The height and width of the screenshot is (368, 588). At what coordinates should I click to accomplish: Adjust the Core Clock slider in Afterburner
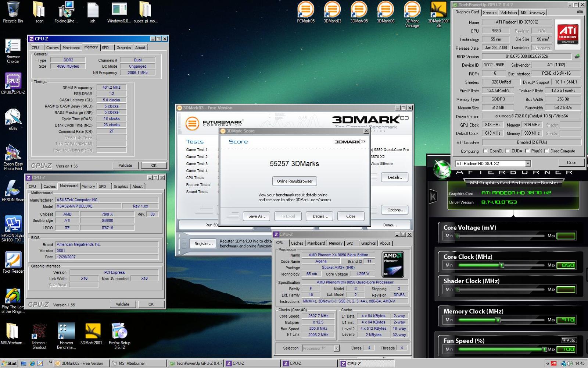coord(501,265)
